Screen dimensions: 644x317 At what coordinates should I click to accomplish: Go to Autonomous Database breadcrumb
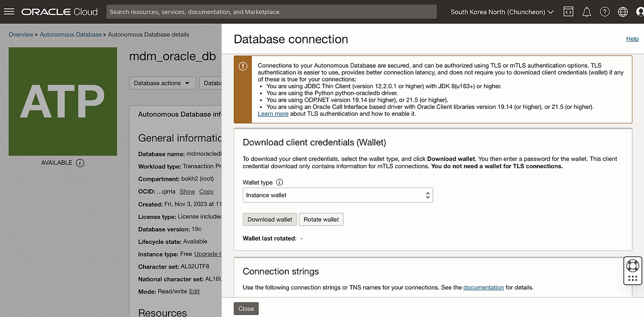71,35
